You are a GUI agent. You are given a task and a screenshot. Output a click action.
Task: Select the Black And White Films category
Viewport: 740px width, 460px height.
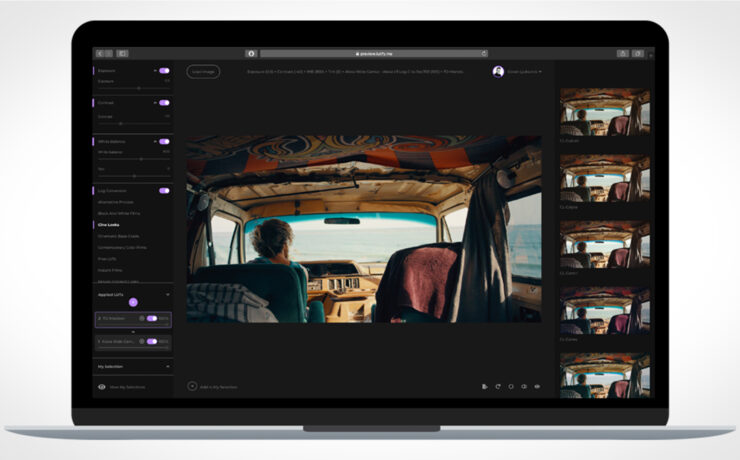pos(119,213)
